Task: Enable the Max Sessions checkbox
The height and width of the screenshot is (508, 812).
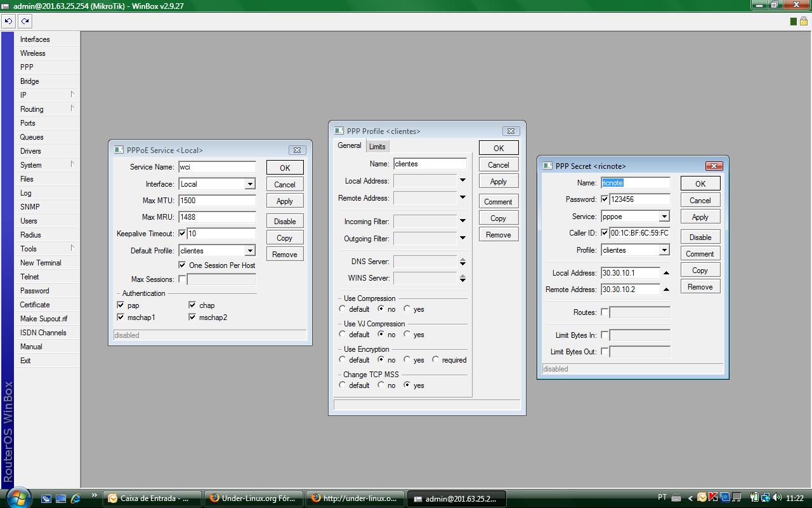Action: tap(182, 279)
